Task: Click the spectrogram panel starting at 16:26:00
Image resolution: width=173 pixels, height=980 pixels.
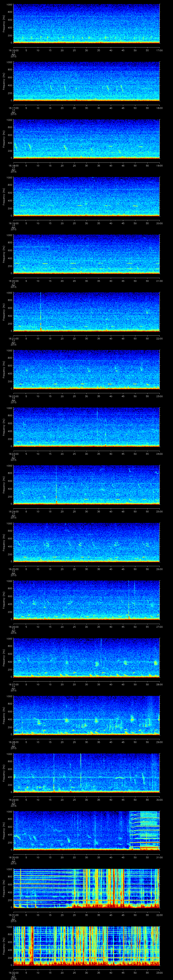Action: pos(86,600)
